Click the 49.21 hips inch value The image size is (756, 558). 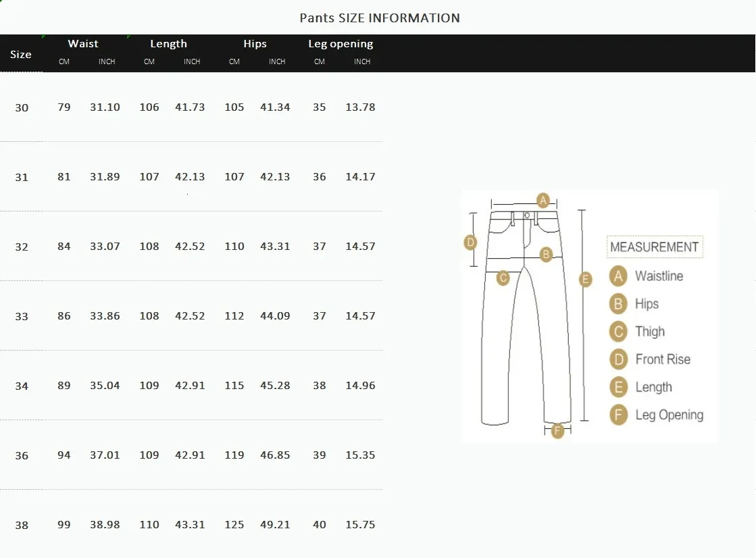(275, 525)
